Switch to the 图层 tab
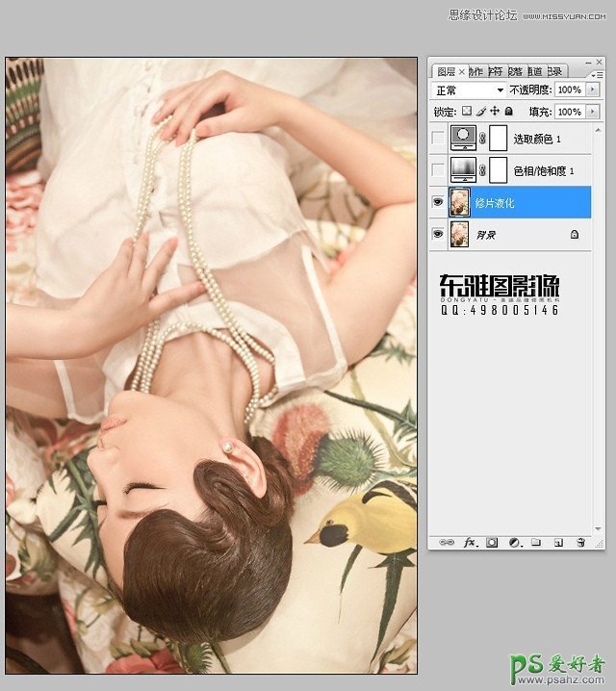The image size is (616, 691). pos(447,71)
